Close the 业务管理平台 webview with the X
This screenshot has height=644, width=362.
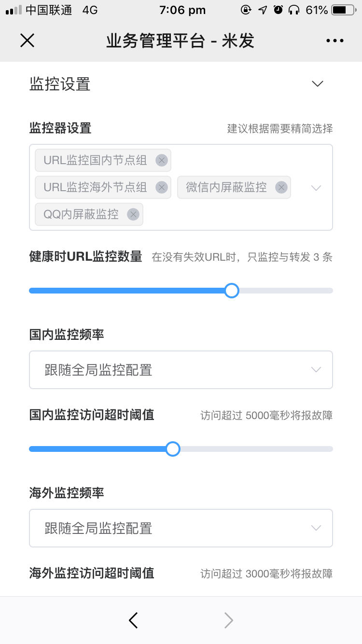pos(27,41)
